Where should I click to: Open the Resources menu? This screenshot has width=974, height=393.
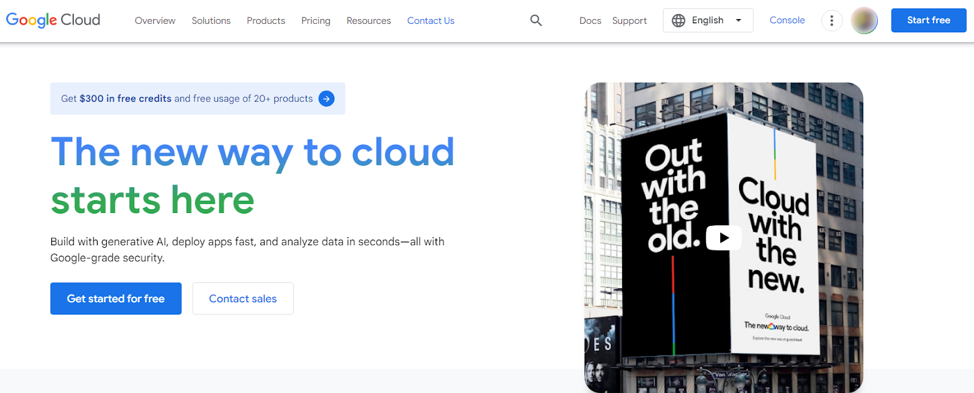(369, 20)
